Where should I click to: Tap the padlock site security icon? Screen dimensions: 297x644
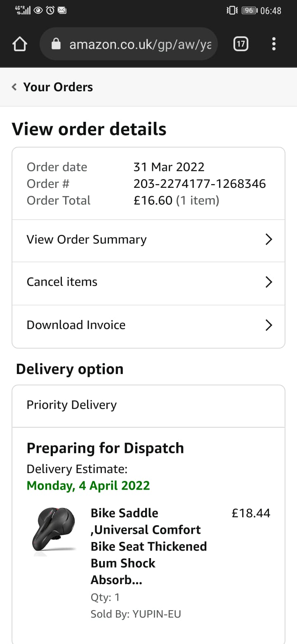coord(56,44)
